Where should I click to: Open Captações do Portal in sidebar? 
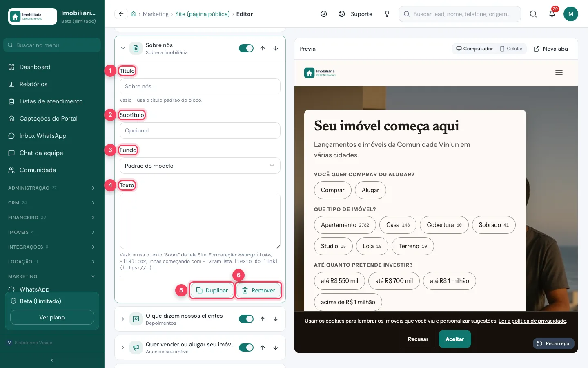click(52, 119)
